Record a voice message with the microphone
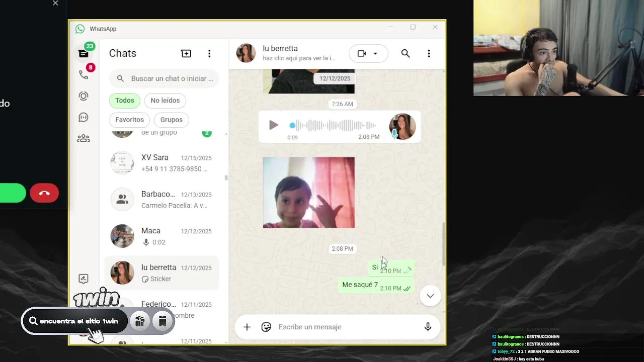 (428, 327)
